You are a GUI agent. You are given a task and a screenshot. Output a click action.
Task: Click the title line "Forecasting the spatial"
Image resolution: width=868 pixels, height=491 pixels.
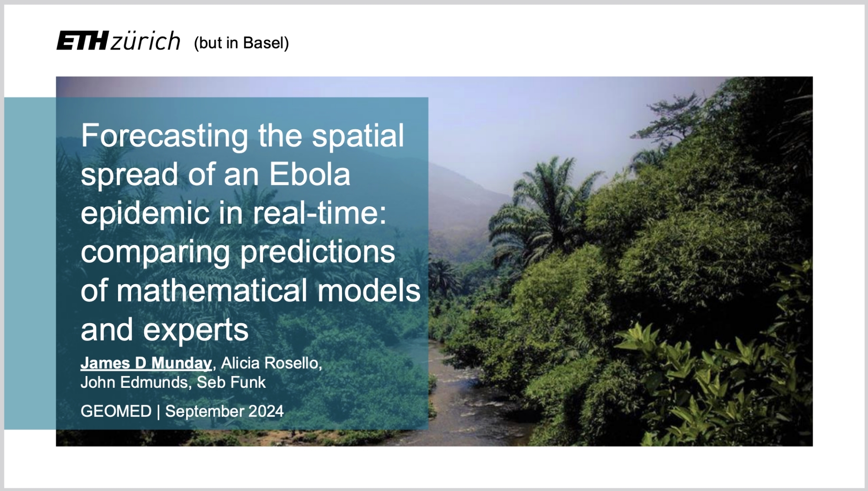point(242,135)
